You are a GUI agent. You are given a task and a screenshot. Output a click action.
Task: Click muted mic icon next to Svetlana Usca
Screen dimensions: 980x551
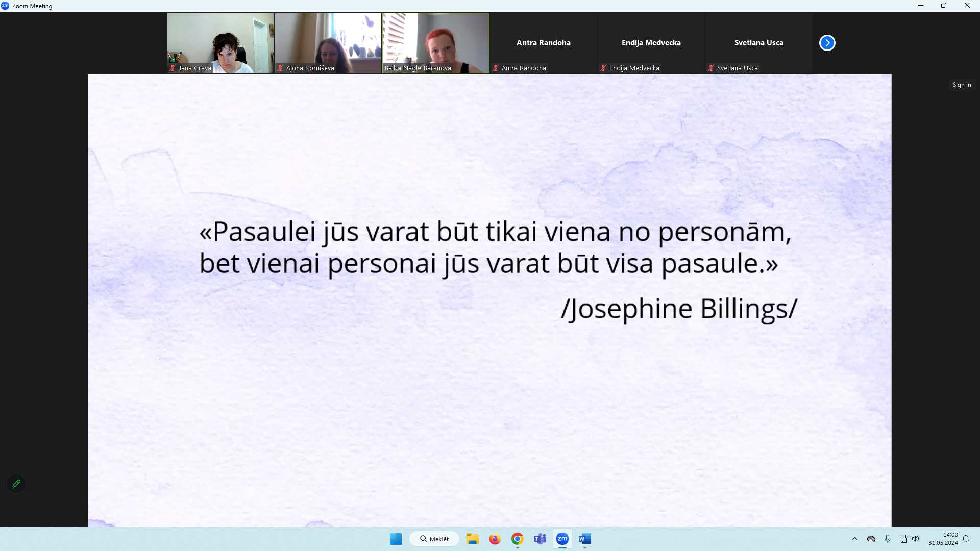tap(711, 68)
